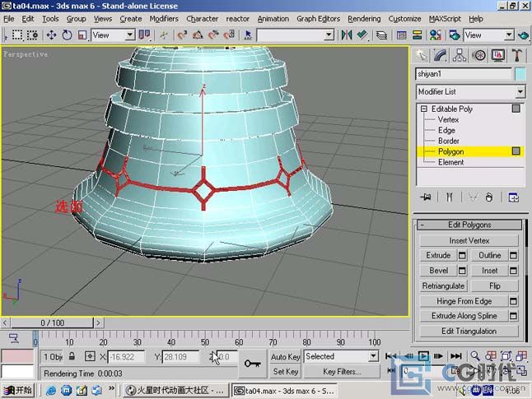Click the Hinge From Edge button
This screenshot has width=532, height=399.
click(x=464, y=301)
